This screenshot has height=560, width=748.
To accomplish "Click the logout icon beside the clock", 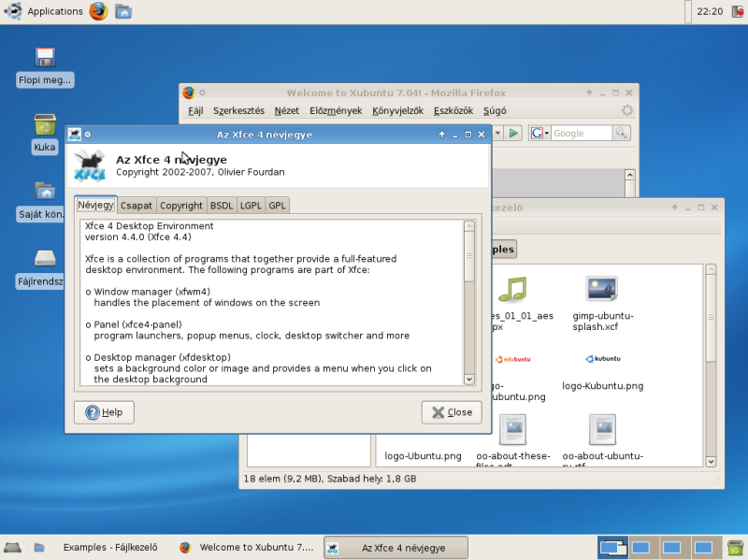I will pos(736,11).
